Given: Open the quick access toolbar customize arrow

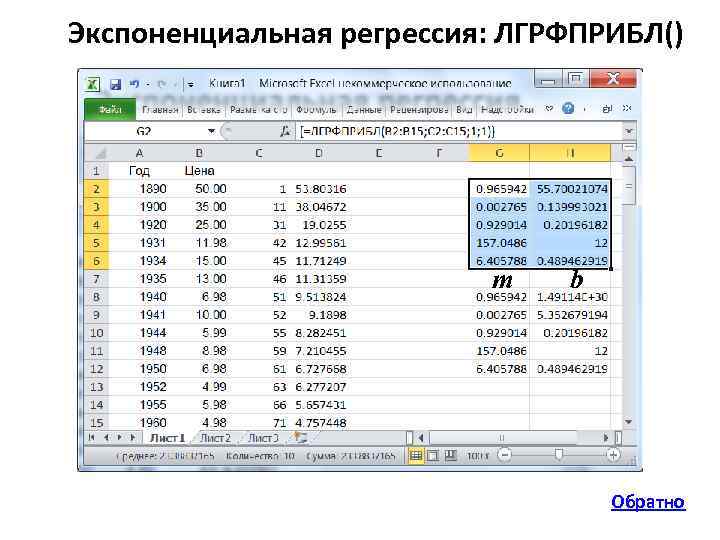Looking at the screenshot, I should click(190, 84).
